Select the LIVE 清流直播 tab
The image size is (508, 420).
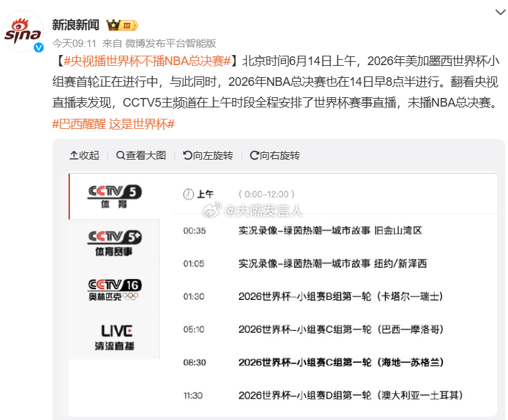click(114, 337)
